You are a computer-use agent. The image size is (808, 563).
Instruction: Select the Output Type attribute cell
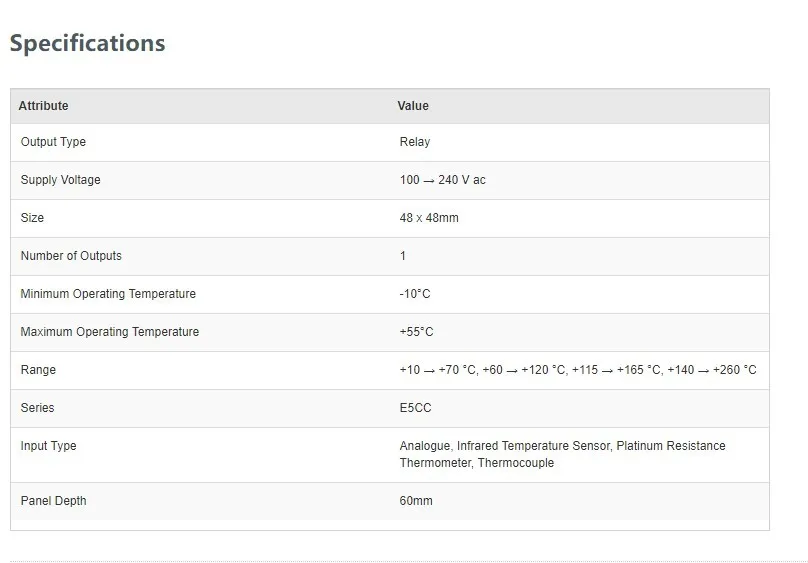click(53, 142)
